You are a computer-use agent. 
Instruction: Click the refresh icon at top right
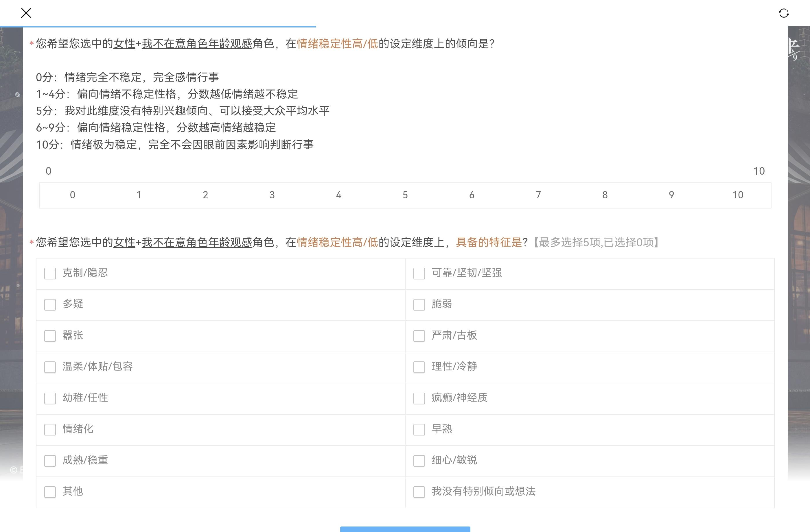(783, 13)
